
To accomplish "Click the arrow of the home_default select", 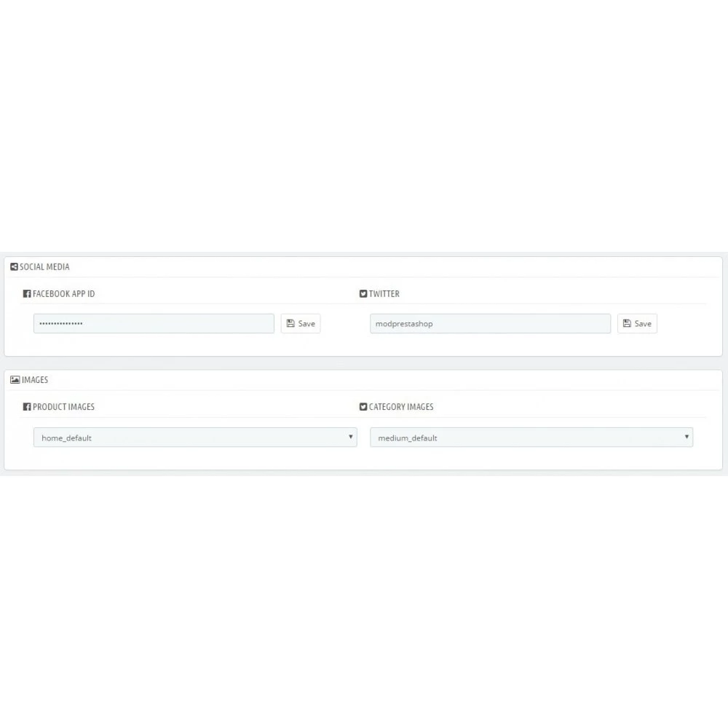I will click(351, 436).
